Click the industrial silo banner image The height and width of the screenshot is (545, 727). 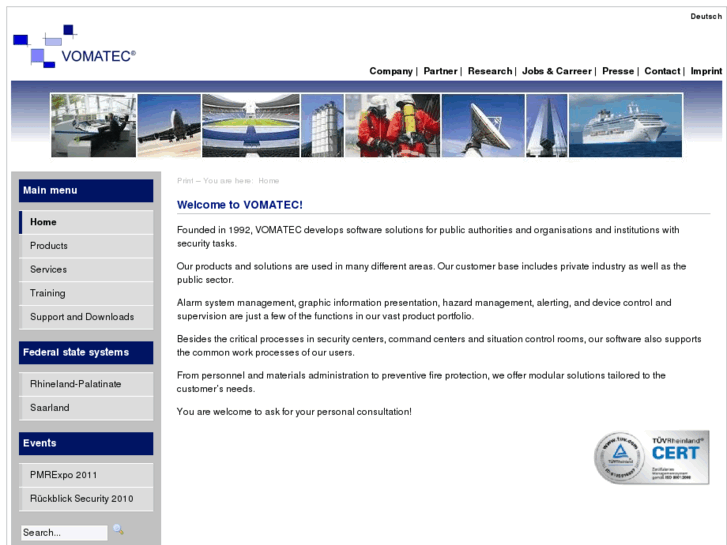pyautogui.click(x=323, y=125)
